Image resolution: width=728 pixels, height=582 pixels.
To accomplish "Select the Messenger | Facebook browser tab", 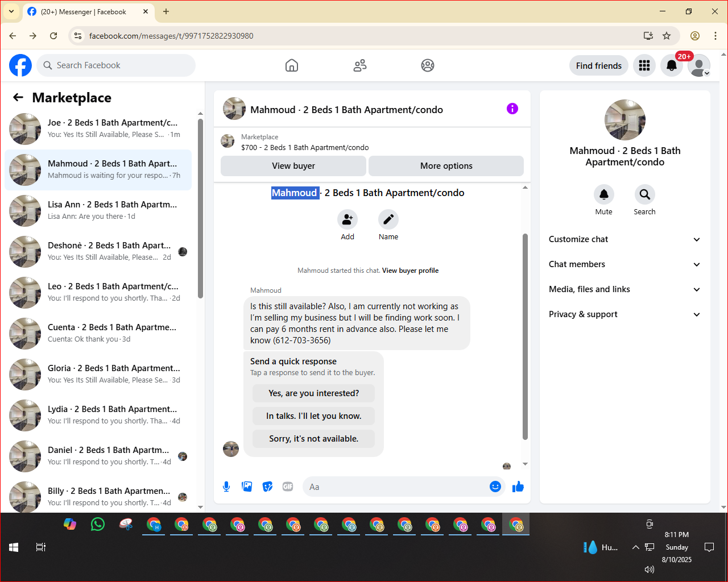I will 88,11.
